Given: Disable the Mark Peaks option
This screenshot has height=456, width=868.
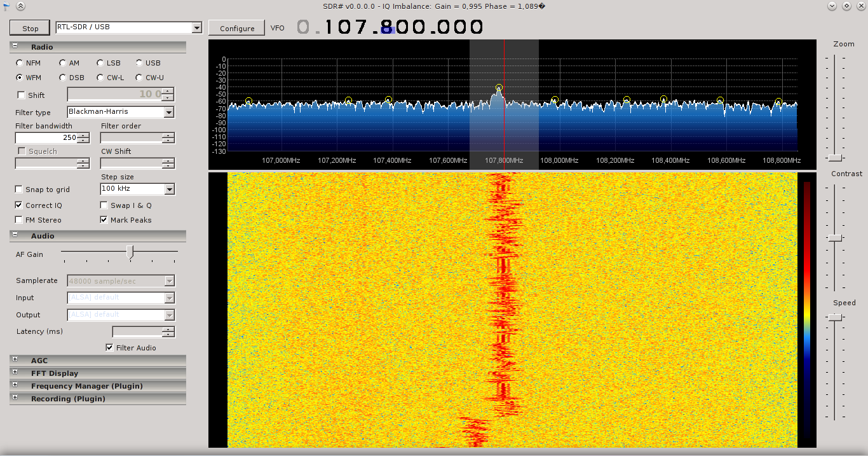Looking at the screenshot, I should [x=104, y=219].
